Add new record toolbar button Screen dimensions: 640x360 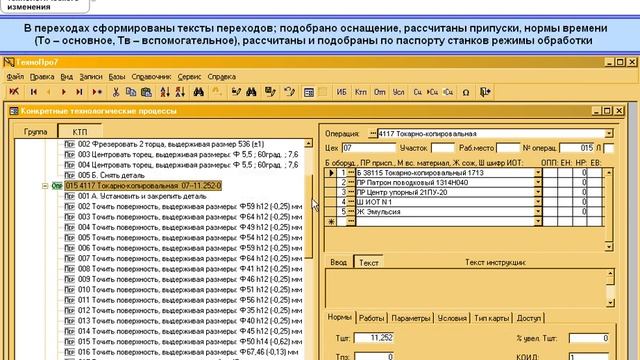(x=97, y=92)
